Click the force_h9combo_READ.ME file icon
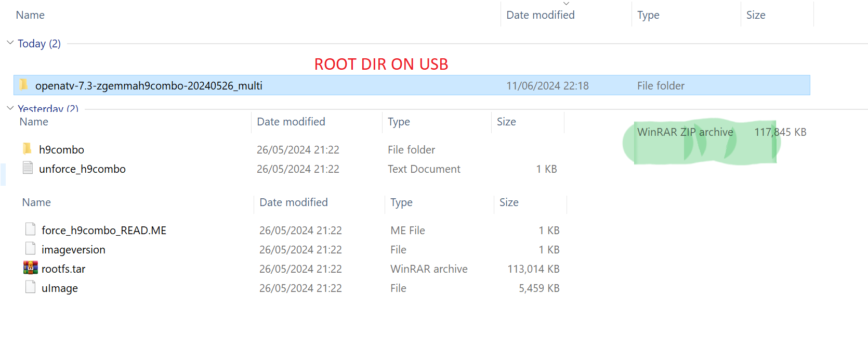Viewport: 868px width, 357px height. 31,229
